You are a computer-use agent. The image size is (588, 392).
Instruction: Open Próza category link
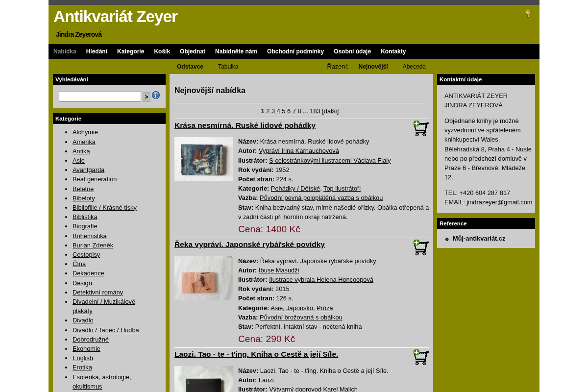[325, 308]
